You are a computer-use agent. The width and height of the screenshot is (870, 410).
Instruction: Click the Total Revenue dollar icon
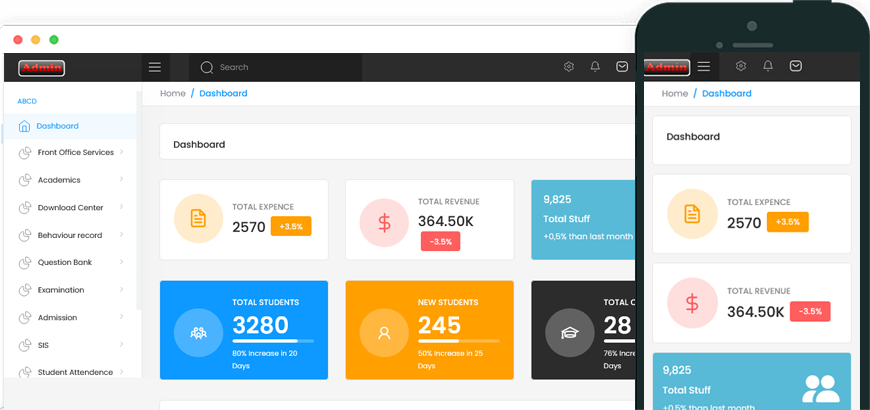coord(384,223)
